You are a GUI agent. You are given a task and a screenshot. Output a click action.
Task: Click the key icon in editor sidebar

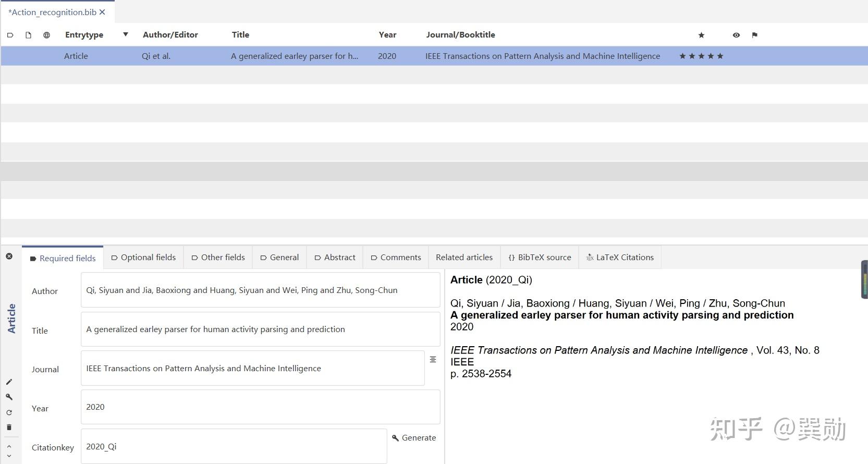coord(9,397)
